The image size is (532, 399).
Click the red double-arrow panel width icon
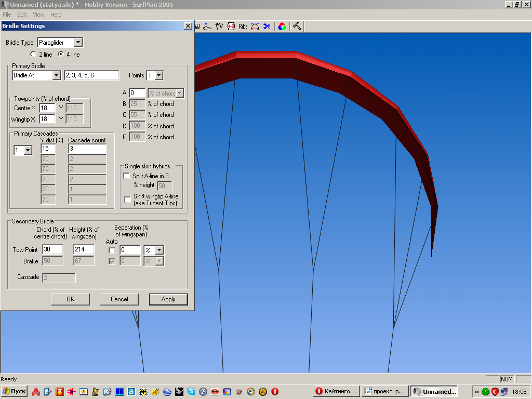point(231,26)
